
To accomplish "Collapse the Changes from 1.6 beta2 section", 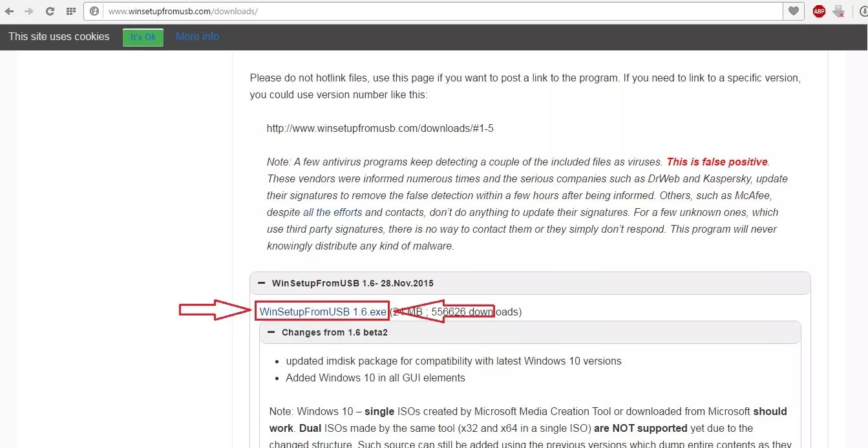I will coord(335,332).
